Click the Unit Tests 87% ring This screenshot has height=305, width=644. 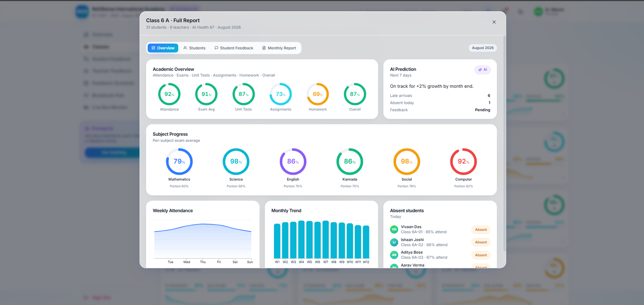(244, 94)
